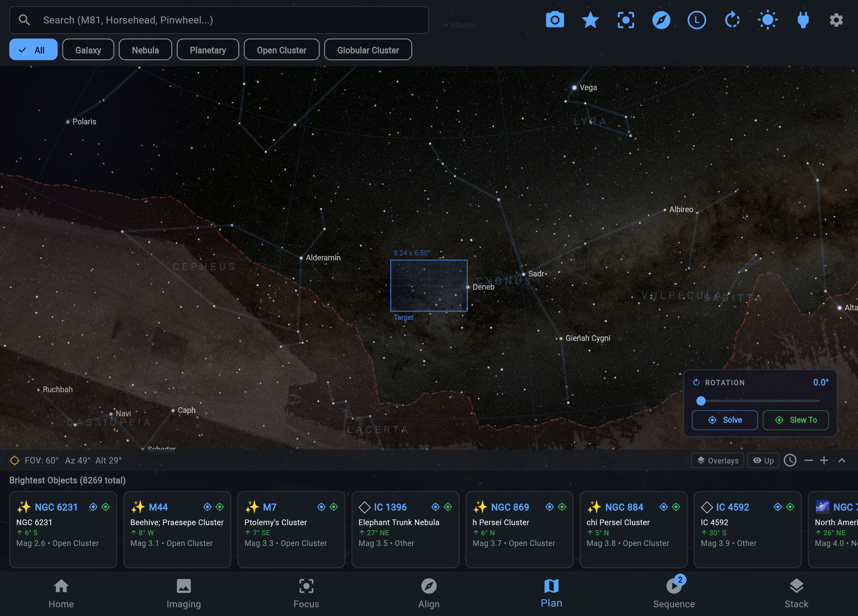Open the Sequence tab
Image resolution: width=858 pixels, height=616 pixels.
[x=674, y=593]
